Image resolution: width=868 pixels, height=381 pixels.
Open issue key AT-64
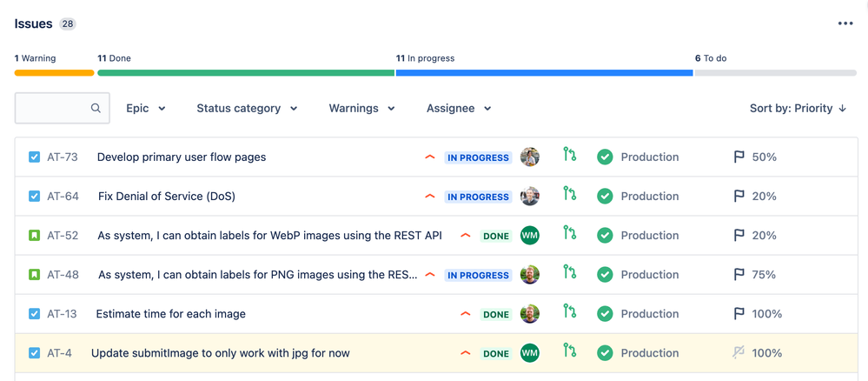click(63, 197)
